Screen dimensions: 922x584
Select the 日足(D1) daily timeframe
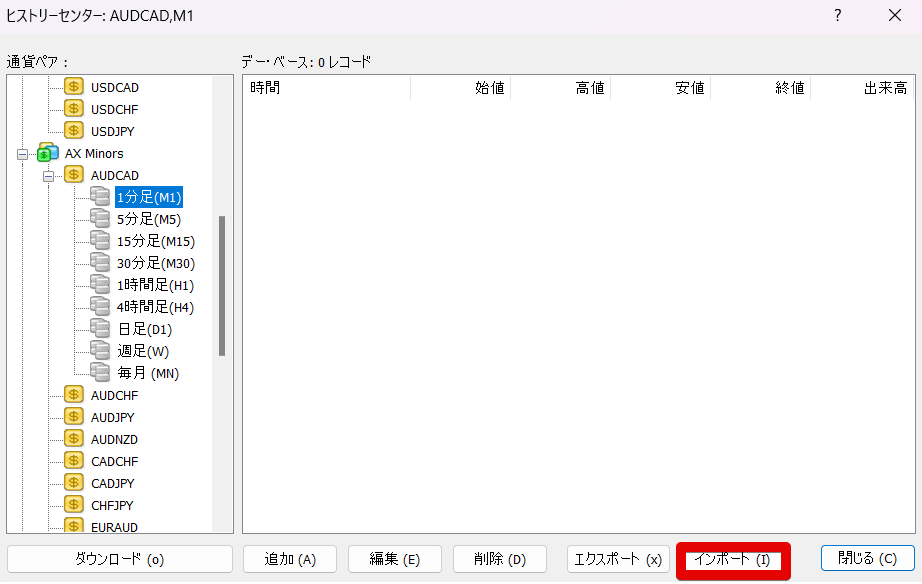pyautogui.click(x=145, y=329)
